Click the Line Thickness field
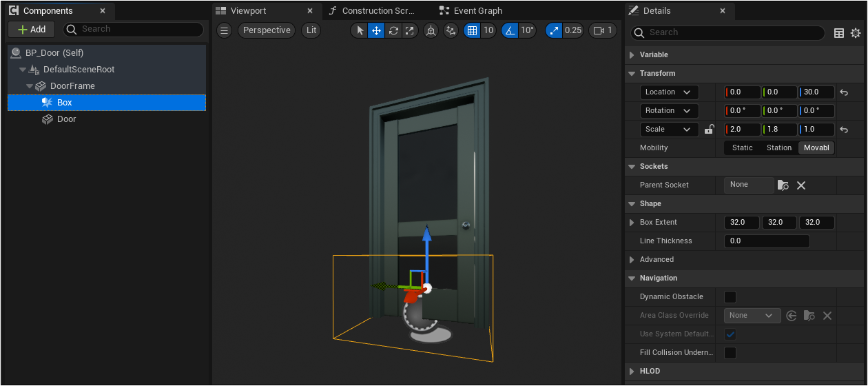The height and width of the screenshot is (386, 868). click(x=767, y=241)
